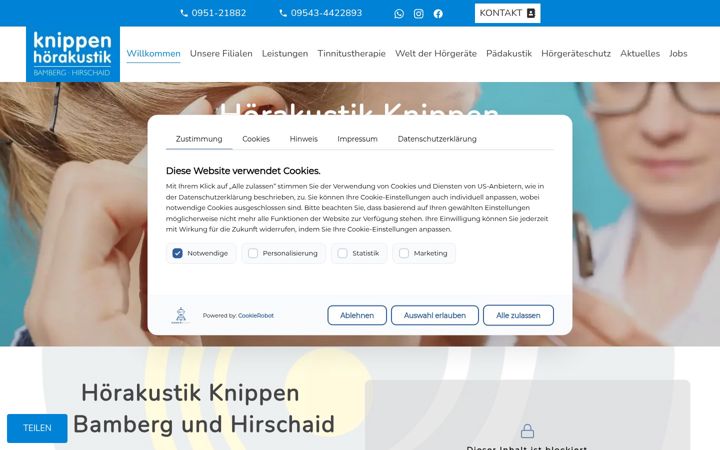Call phone number 0951-21882

click(213, 13)
